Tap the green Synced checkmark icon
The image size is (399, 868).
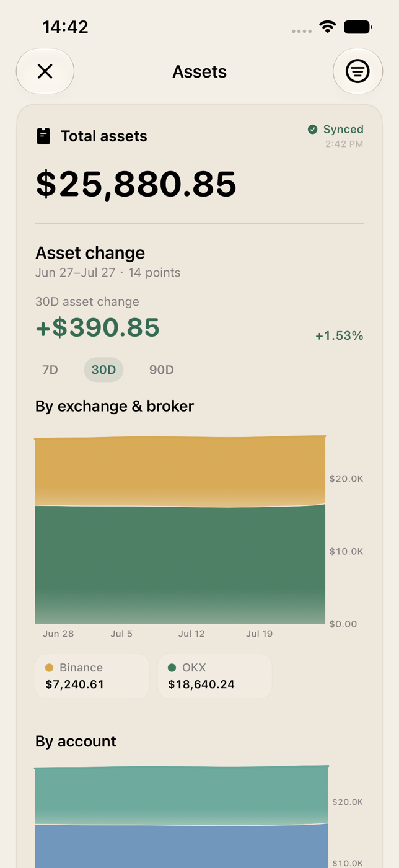[x=313, y=129]
